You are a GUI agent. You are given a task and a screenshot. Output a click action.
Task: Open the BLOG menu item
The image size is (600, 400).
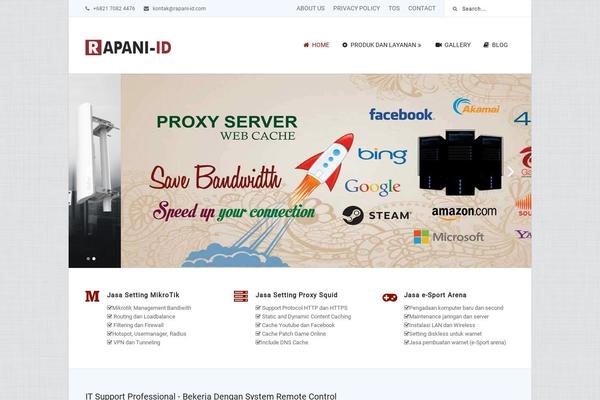(x=496, y=45)
